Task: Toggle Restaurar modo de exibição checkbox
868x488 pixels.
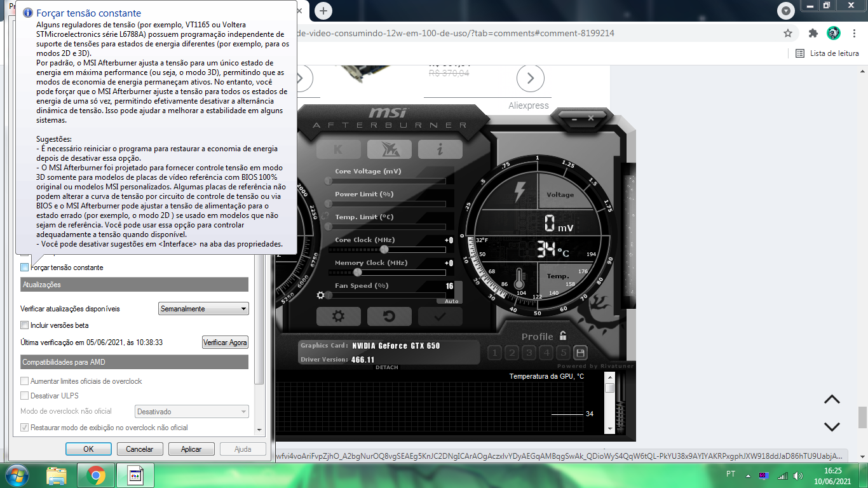Action: click(x=25, y=428)
